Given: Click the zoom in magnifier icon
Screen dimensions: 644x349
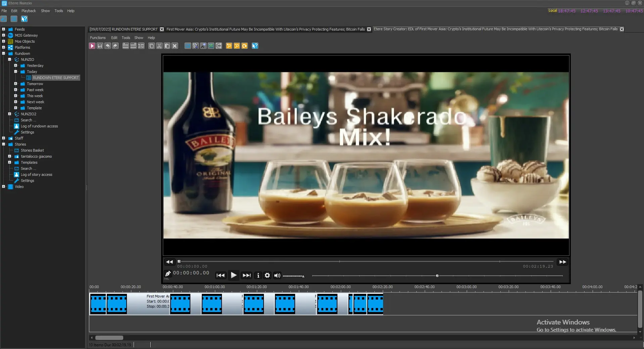Looking at the screenshot, I should pyautogui.click(x=229, y=46).
